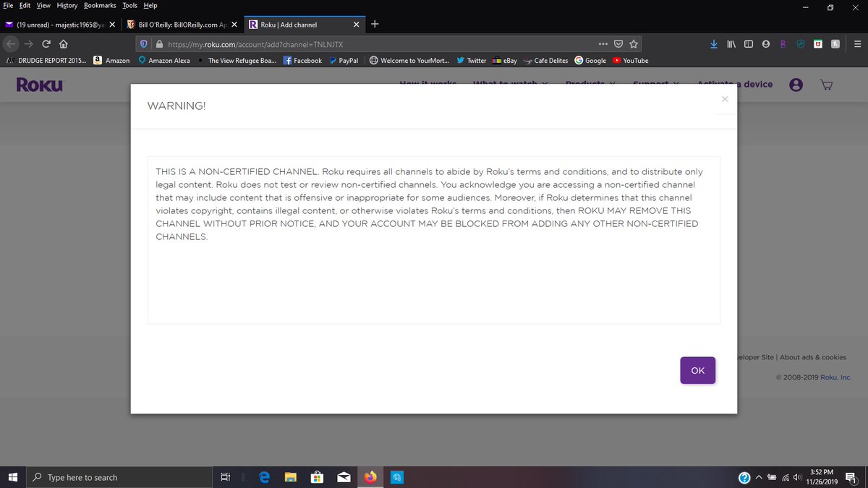Viewport: 868px width, 488px height.
Task: Open the File menu
Action: pos(8,5)
